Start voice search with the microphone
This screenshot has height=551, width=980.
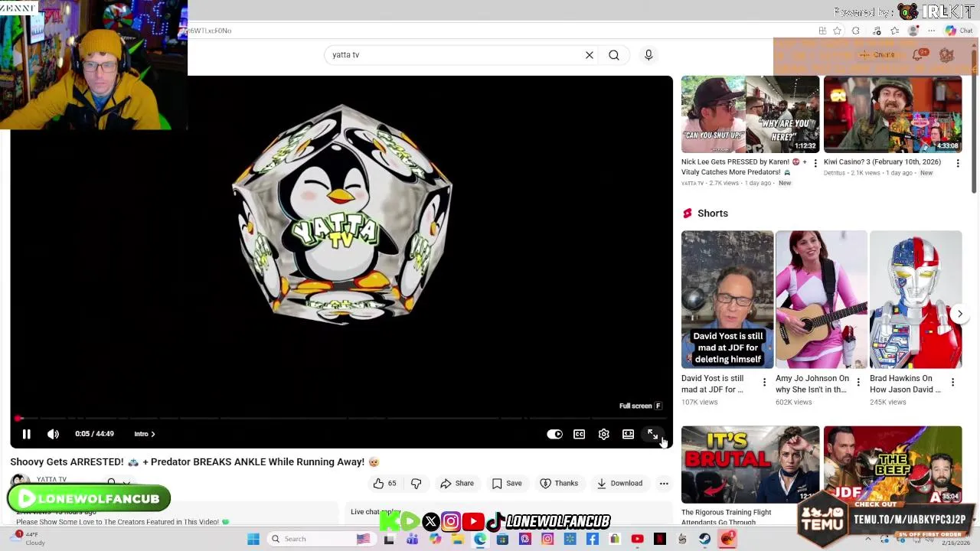point(648,55)
